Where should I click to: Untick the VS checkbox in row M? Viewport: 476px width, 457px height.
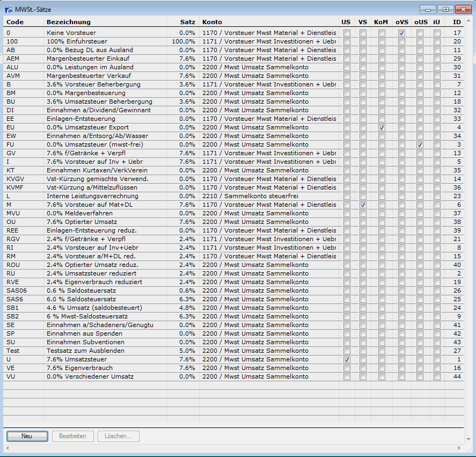pyautogui.click(x=363, y=205)
